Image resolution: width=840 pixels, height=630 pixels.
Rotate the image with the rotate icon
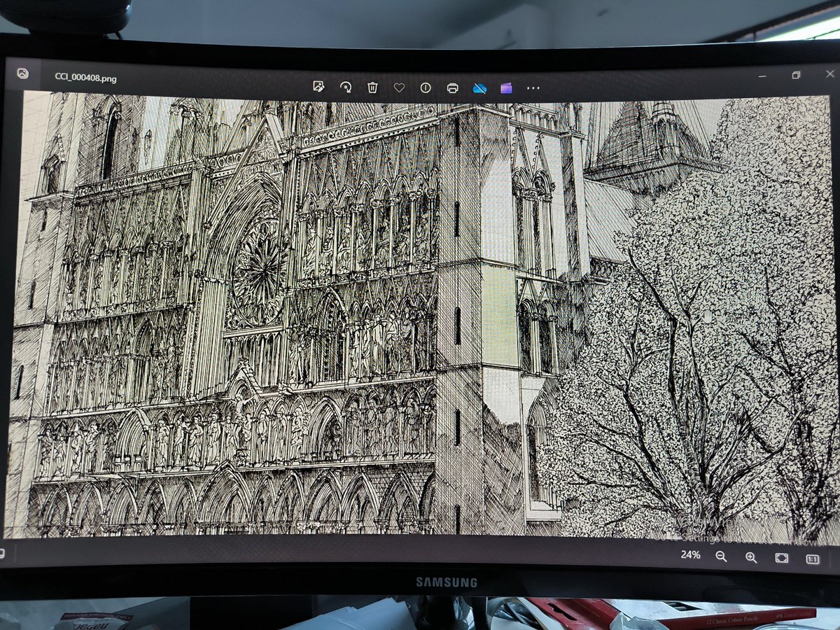[x=346, y=87]
